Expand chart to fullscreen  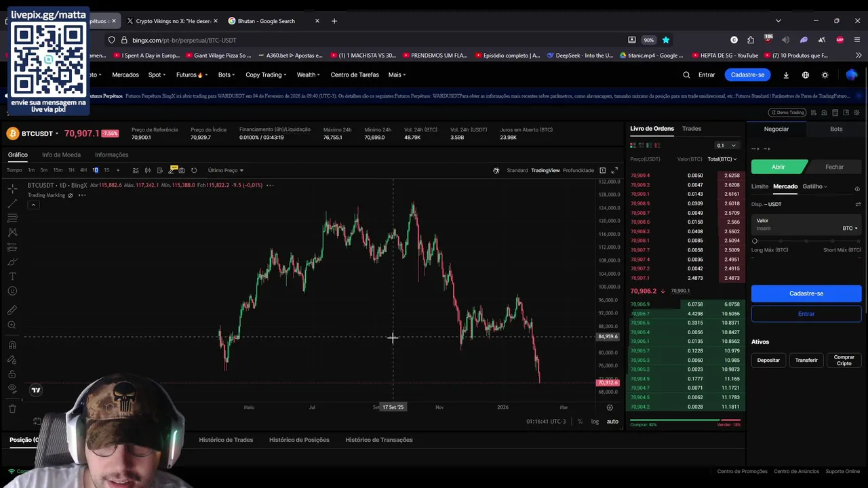point(614,170)
